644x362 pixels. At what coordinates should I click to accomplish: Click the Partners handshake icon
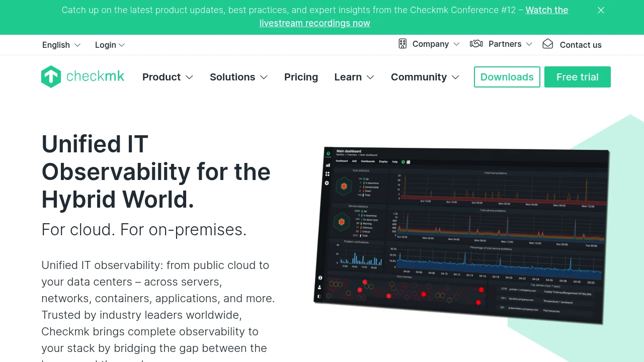(x=476, y=44)
